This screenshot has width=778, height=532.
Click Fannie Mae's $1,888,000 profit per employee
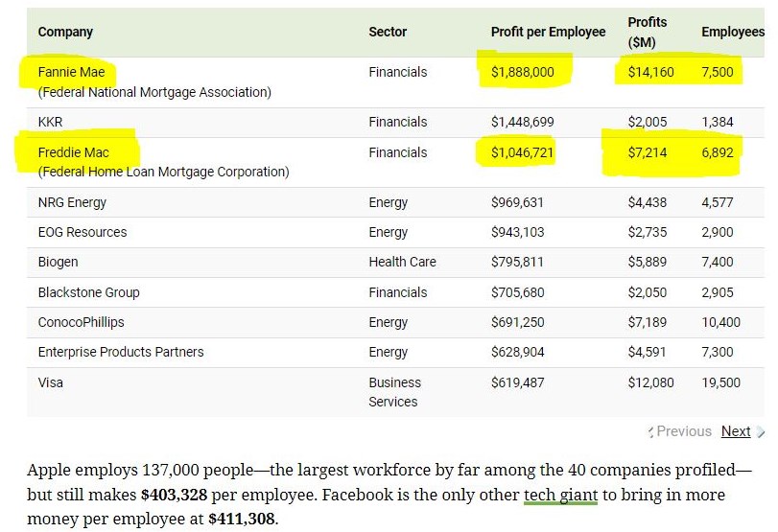click(522, 72)
